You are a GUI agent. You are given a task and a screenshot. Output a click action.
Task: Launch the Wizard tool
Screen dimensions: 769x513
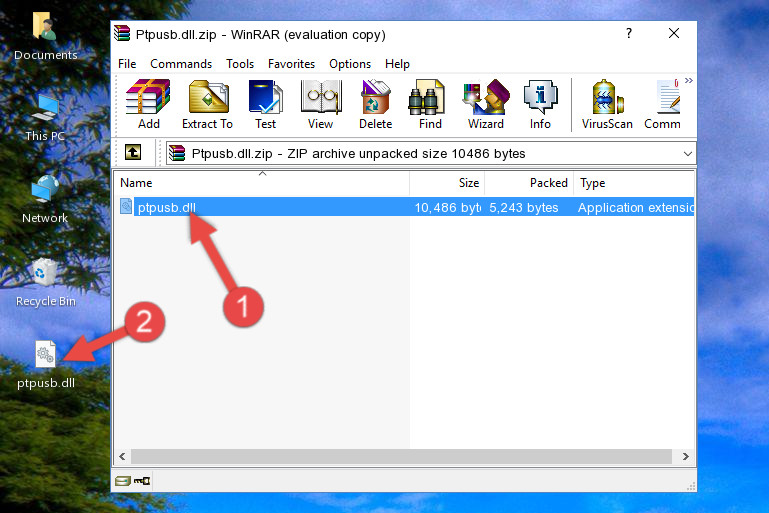coord(486,104)
